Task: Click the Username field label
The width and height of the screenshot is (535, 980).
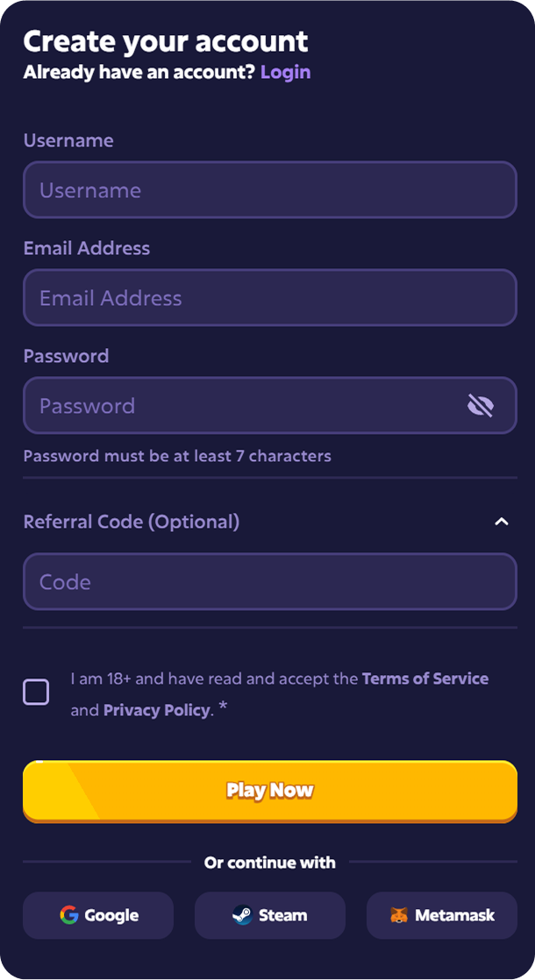Action: click(68, 140)
